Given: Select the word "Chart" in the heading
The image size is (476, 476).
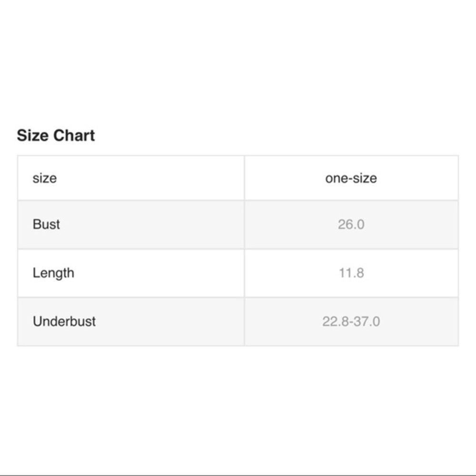Looking at the screenshot, I should tap(74, 135).
